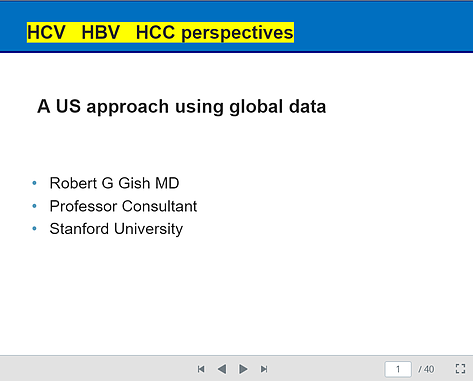The image size is (473, 381).
Task: Click the bullet beside Stanford University
Action: pos(34,229)
